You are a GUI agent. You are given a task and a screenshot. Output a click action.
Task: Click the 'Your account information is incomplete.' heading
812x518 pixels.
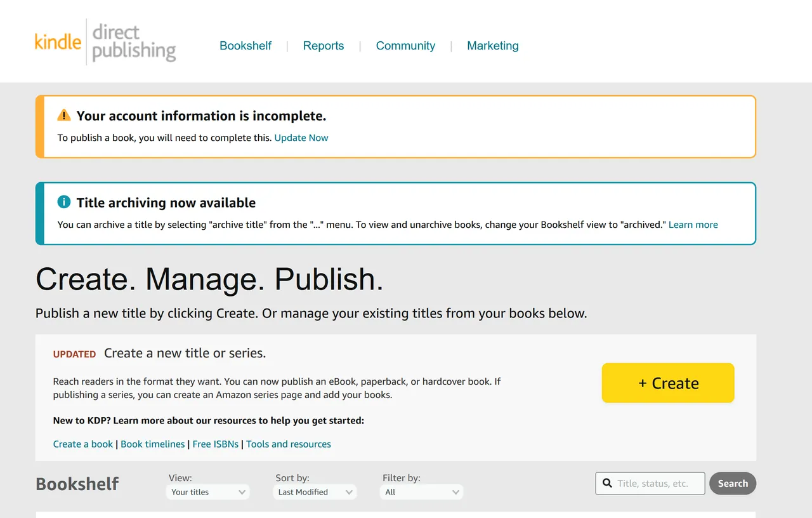click(201, 116)
